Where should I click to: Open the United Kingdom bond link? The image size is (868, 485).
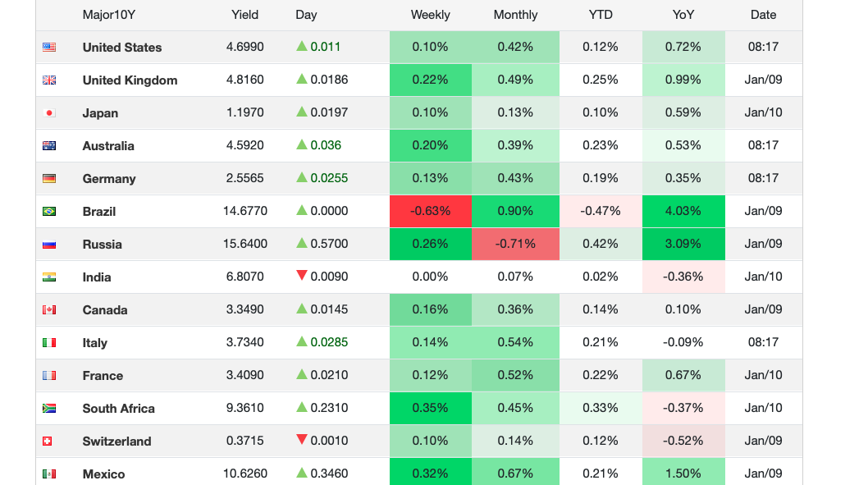pyautogui.click(x=130, y=80)
